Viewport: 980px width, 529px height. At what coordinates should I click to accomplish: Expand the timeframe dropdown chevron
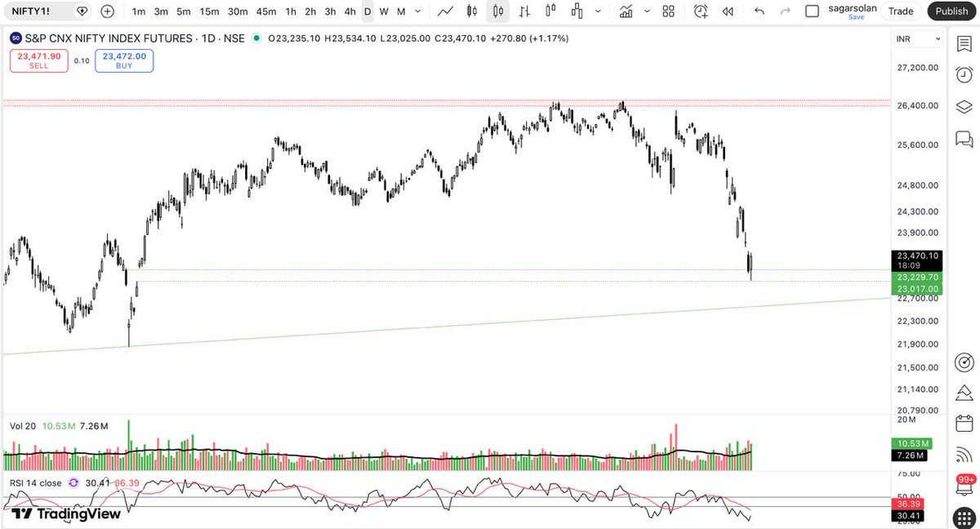pos(416,11)
